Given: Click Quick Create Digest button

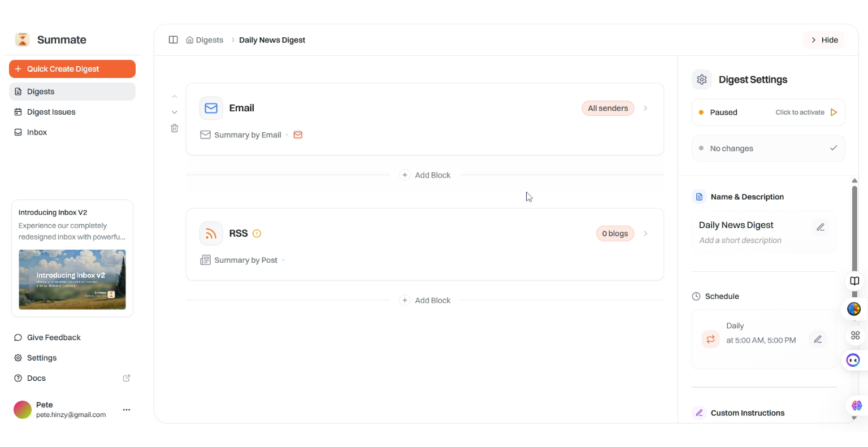Looking at the screenshot, I should point(72,69).
